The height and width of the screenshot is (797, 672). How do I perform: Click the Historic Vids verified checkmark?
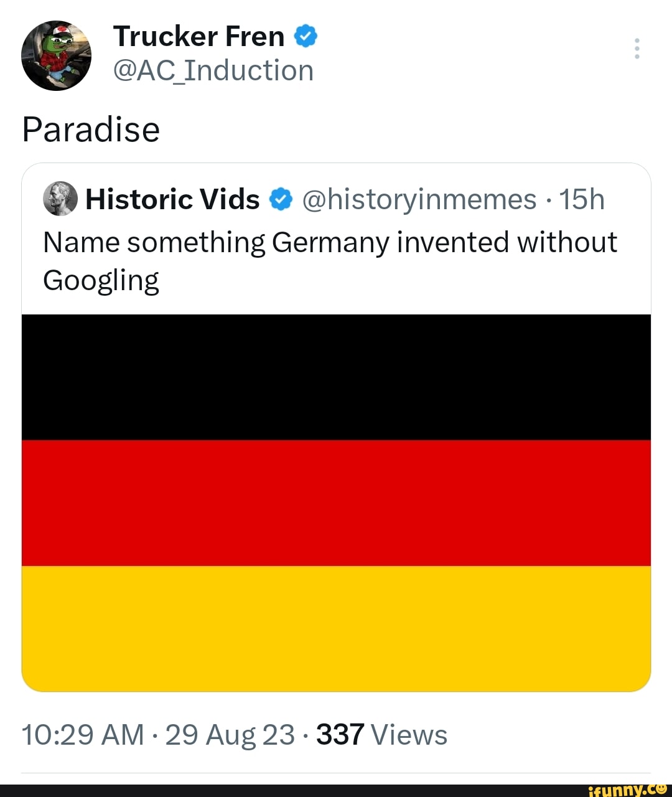281,200
